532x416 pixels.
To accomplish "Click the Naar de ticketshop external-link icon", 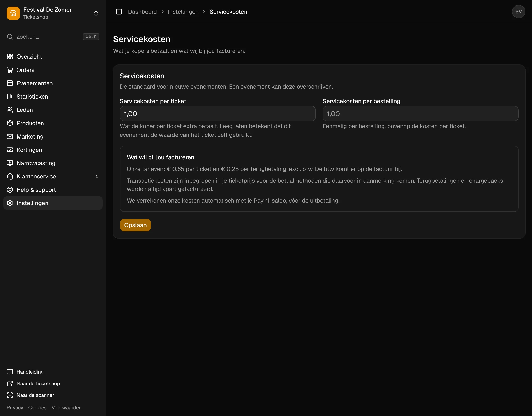I will pos(10,384).
